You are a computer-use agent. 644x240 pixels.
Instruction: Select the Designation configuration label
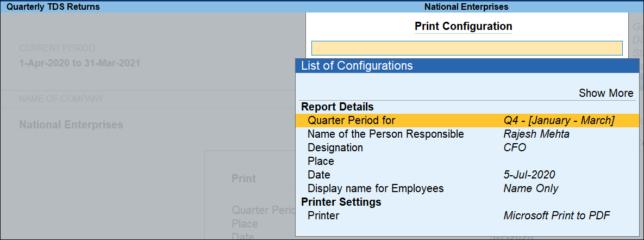pyautogui.click(x=335, y=147)
